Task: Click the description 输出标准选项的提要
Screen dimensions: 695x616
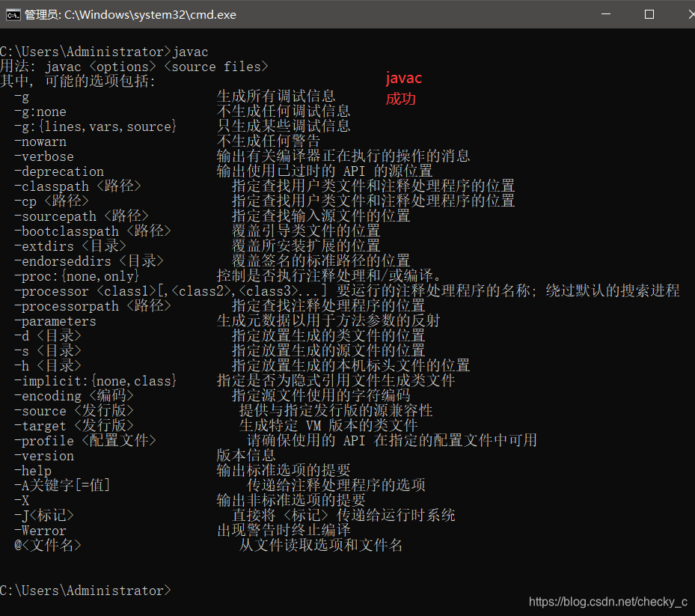Action: point(284,471)
